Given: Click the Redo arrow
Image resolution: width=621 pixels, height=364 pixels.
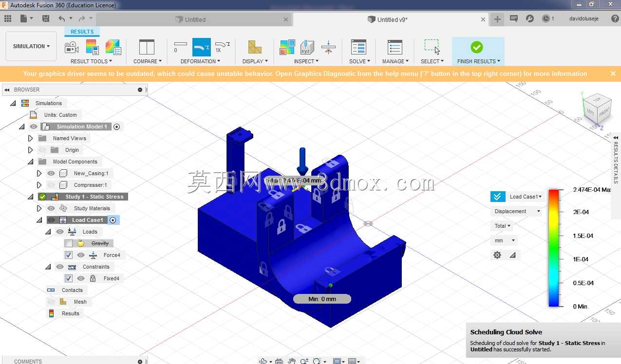Looking at the screenshot, I should 81,18.
